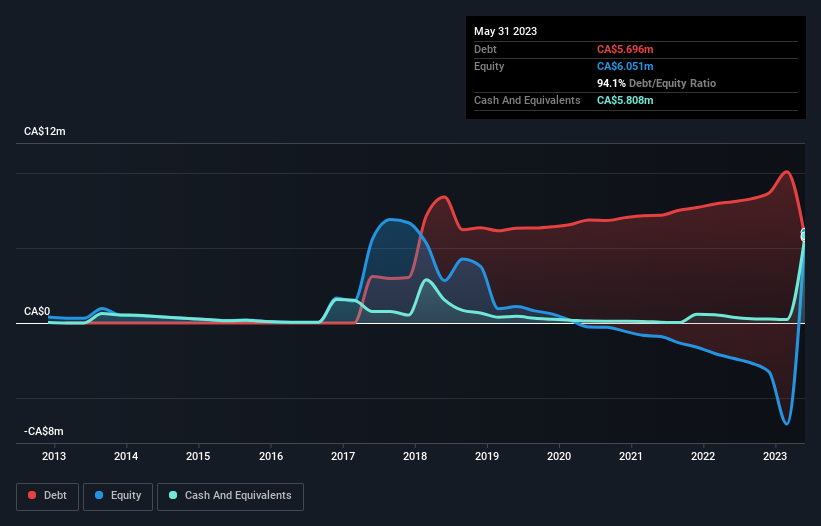Click the CA$5.808m cash value
Image resolution: width=821 pixels, height=526 pixels.
625,100
